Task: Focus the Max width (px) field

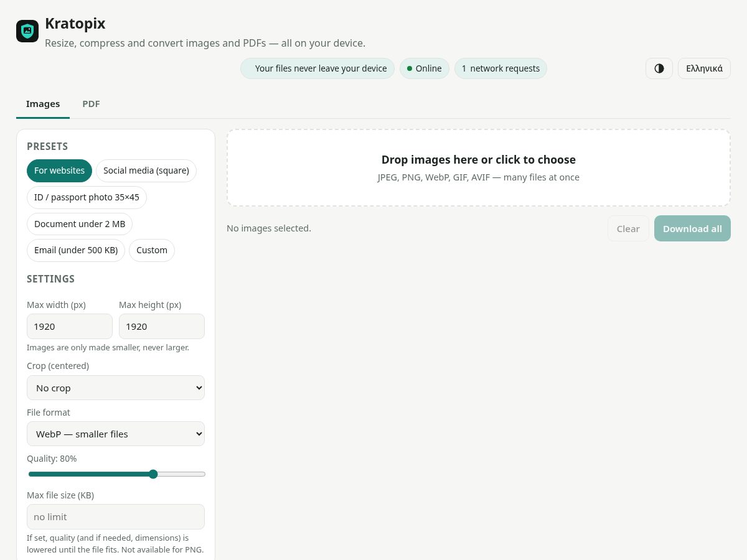Action: pyautogui.click(x=70, y=327)
